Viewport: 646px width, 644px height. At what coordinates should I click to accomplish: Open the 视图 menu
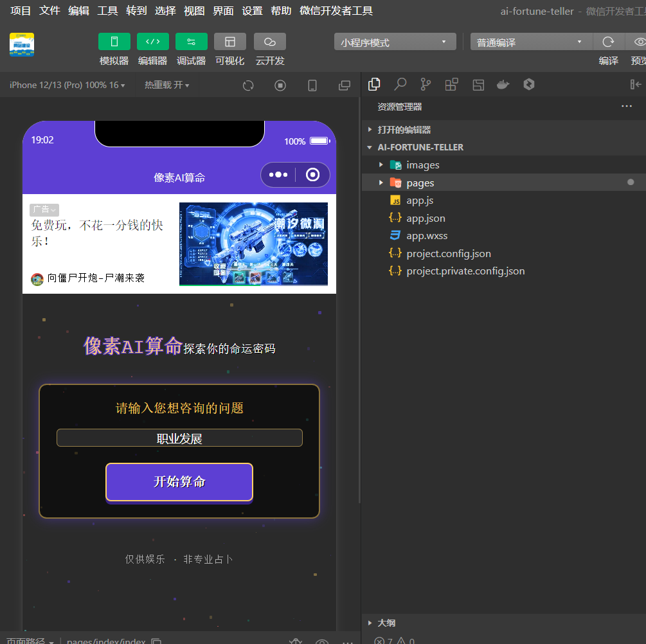coord(194,11)
